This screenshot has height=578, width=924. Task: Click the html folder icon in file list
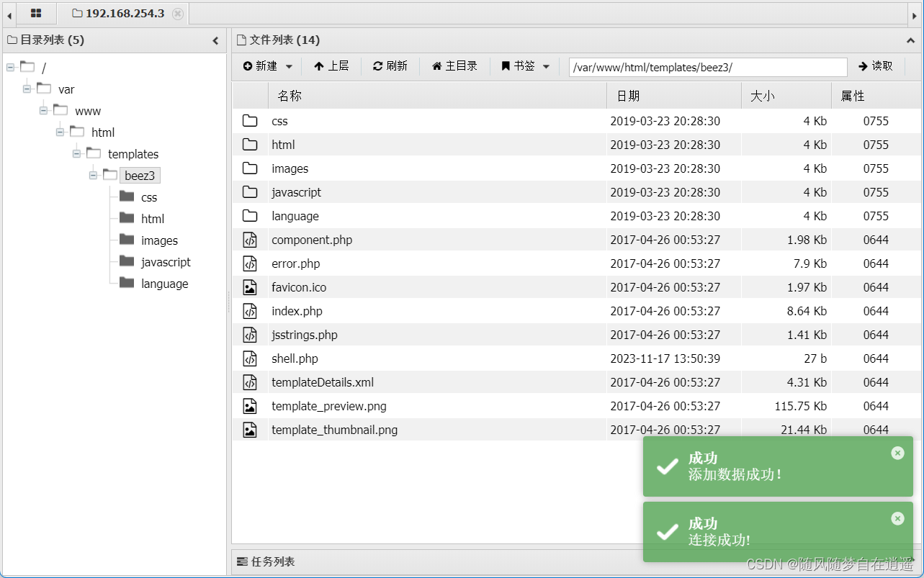(x=250, y=144)
